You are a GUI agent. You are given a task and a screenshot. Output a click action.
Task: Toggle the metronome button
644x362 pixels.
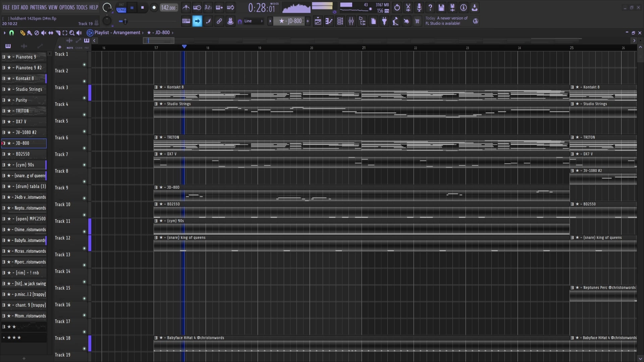pos(186,7)
